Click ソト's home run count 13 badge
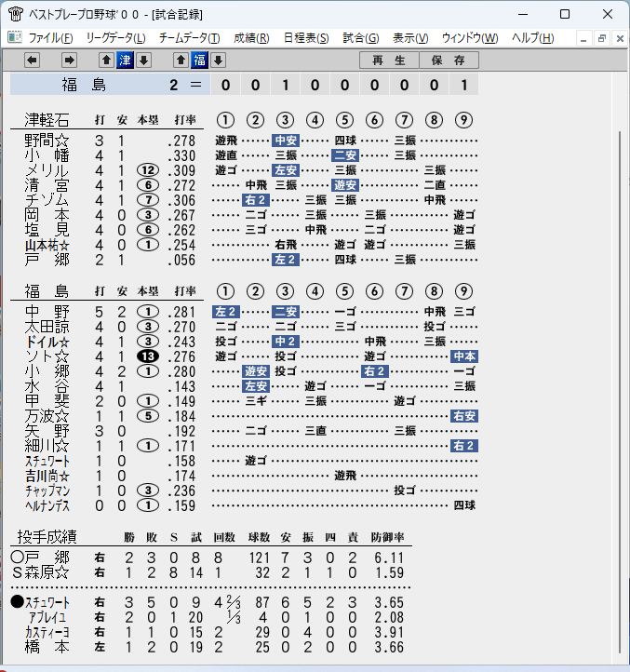Image resolution: width=630 pixels, height=672 pixels. [148, 356]
